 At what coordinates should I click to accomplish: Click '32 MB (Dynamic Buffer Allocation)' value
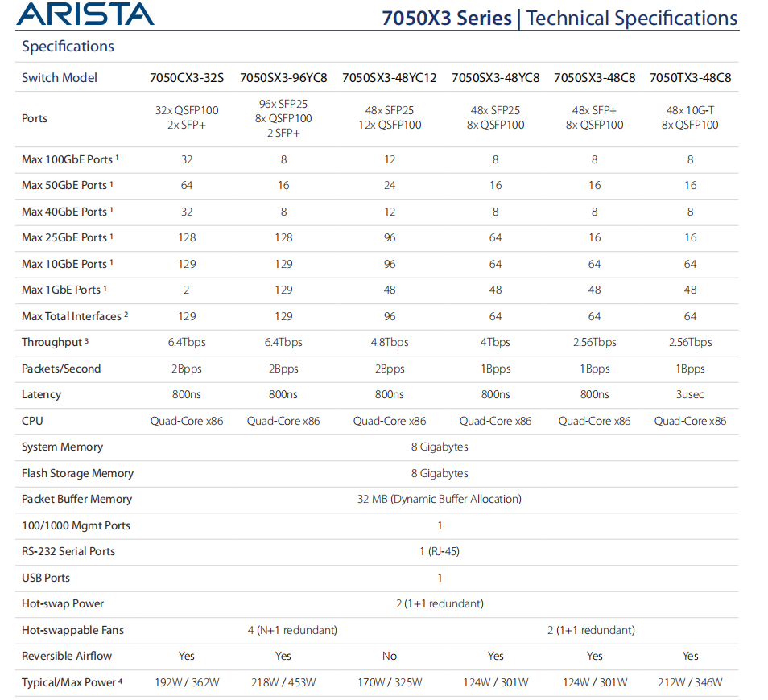click(440, 500)
